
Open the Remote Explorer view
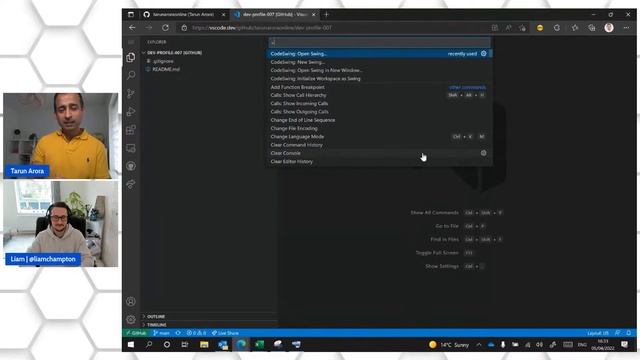131,148
